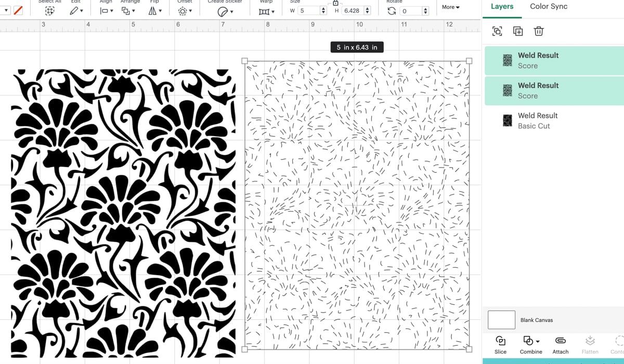Open the Flip dropdown
Image resolution: width=624 pixels, height=364 pixels.
pyautogui.click(x=153, y=10)
